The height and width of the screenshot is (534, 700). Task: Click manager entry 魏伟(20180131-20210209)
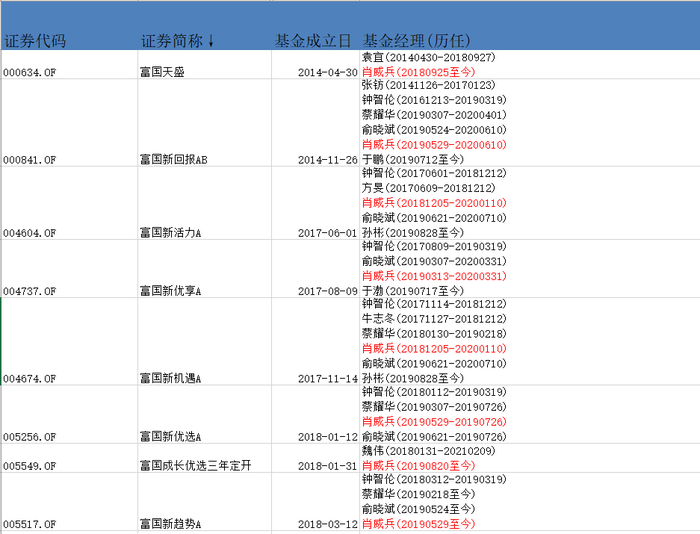[429, 451]
